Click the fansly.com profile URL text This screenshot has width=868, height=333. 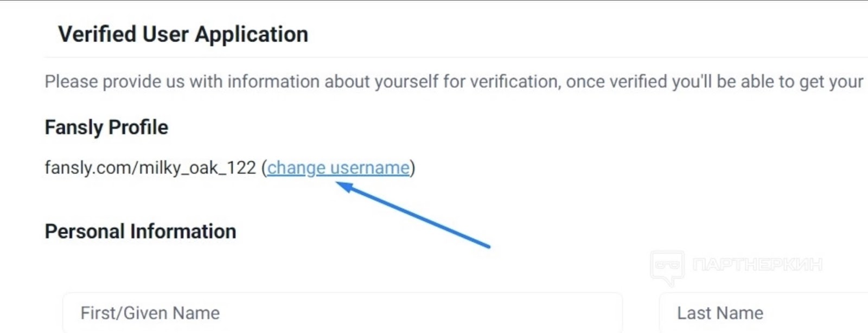point(150,168)
